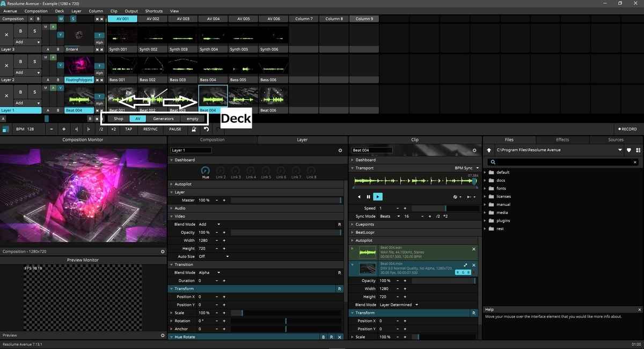Switch to the Effects tab
Screen dimensions: 644x349
pos(562,140)
